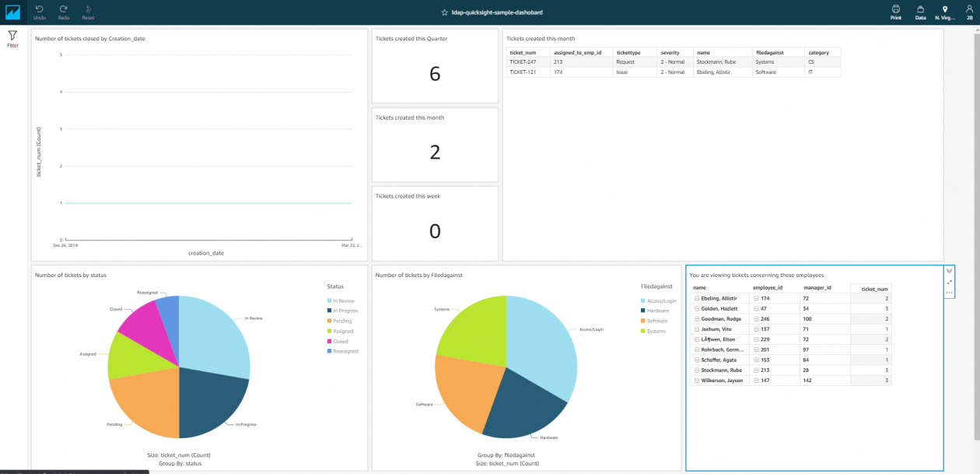Click the Undo icon
The width and height of the screenshot is (980, 474).
[38, 11]
